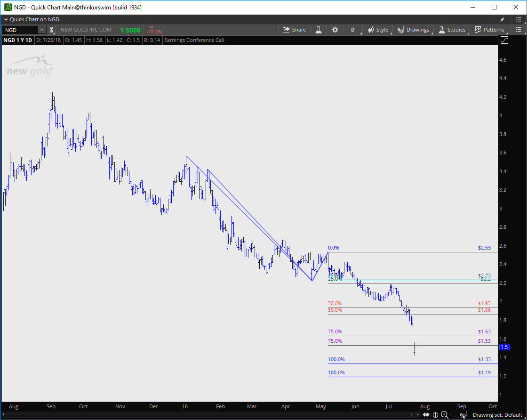Click the zoom out magnifier icon

(x=454, y=415)
